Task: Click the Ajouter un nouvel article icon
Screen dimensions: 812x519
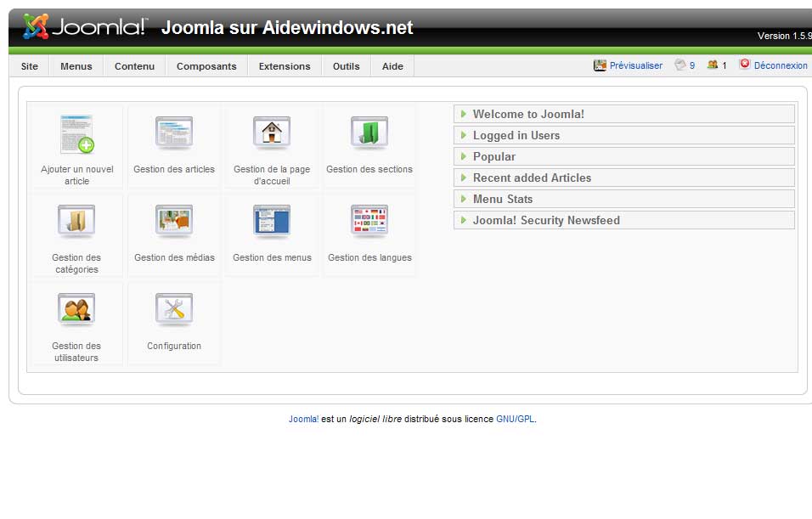Action: [x=76, y=134]
